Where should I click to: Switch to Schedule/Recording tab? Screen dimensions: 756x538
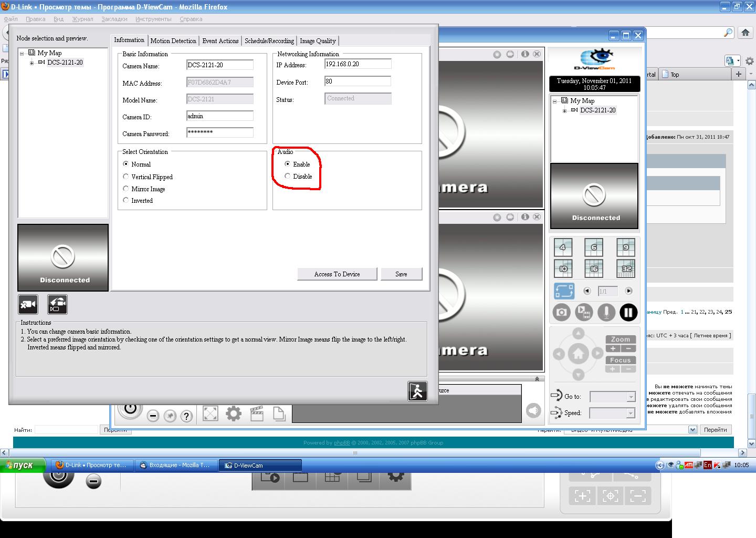[x=269, y=41]
